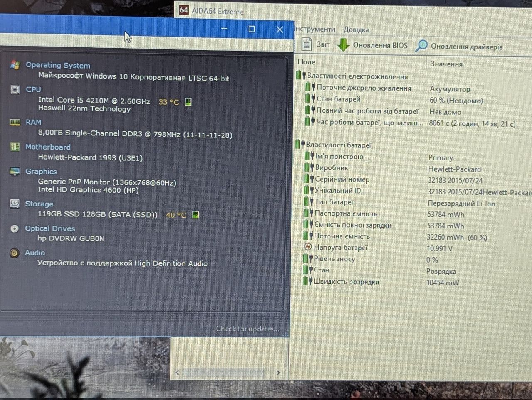
Task: Click the 60 % (Невідомо) value
Action: click(456, 101)
